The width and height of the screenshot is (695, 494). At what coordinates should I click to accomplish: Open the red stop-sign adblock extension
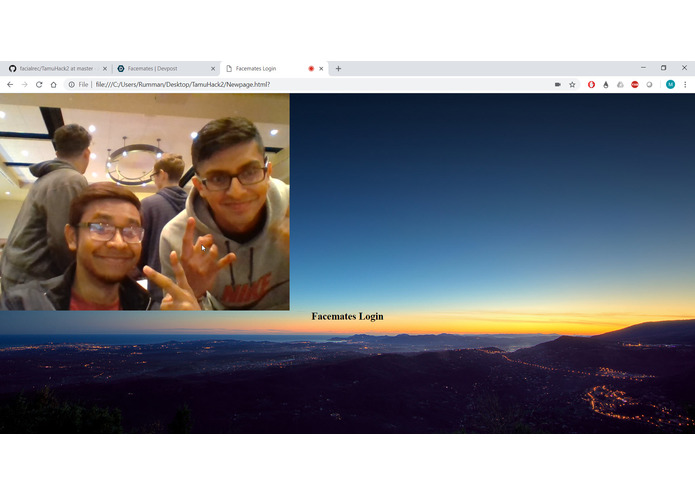(x=635, y=85)
